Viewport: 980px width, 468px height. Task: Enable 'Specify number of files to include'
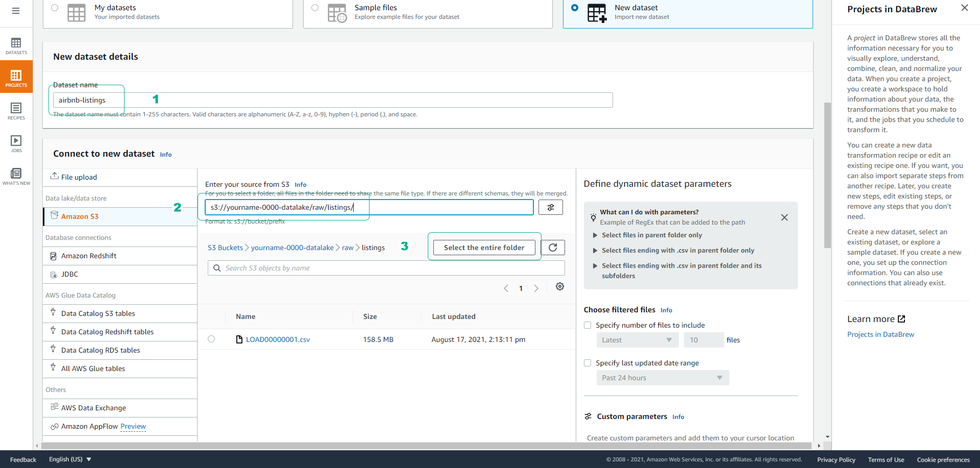tap(587, 325)
